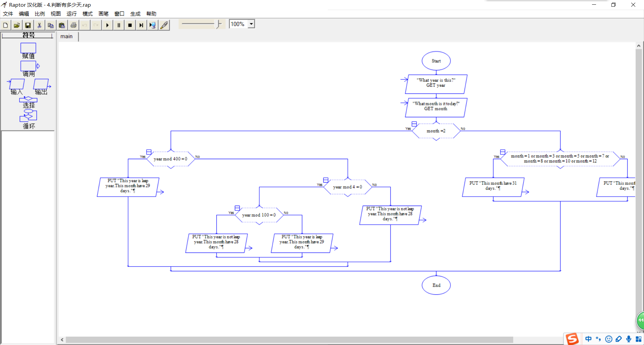Select PUT not leap box under mod 100 Yes
The image size is (644, 345).
click(x=217, y=243)
